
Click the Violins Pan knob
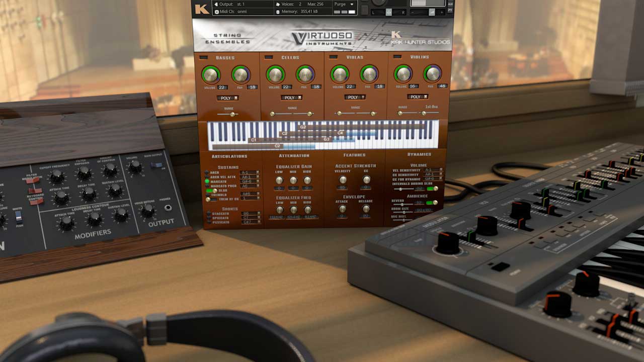tap(433, 74)
